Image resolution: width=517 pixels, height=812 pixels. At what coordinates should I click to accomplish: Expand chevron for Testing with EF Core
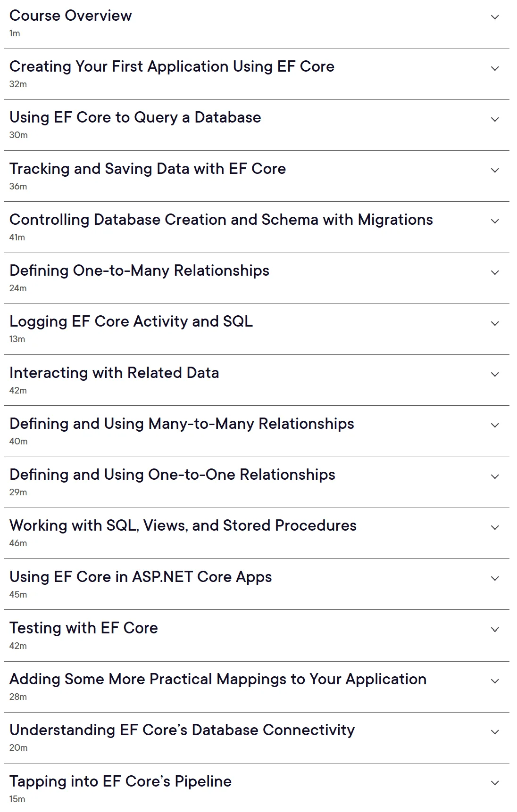[495, 630]
